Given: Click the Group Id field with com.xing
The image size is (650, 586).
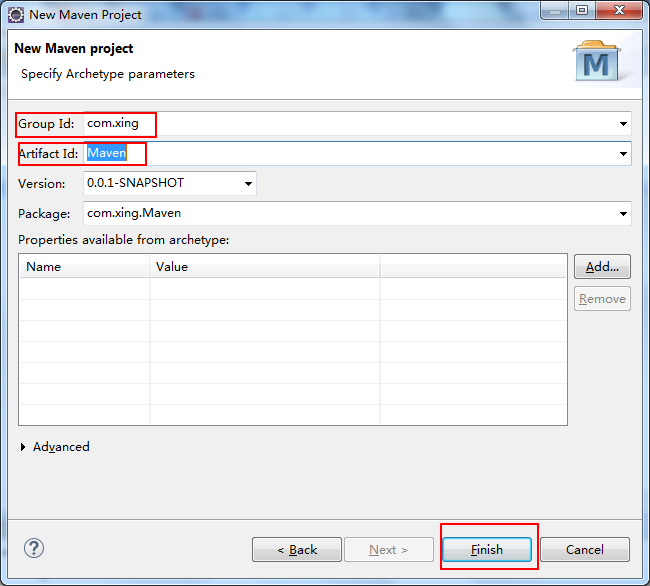Looking at the screenshot, I should (x=357, y=123).
